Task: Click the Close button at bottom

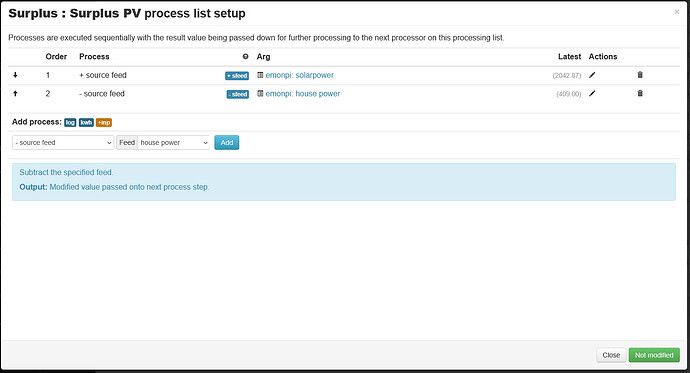Action: coord(611,355)
